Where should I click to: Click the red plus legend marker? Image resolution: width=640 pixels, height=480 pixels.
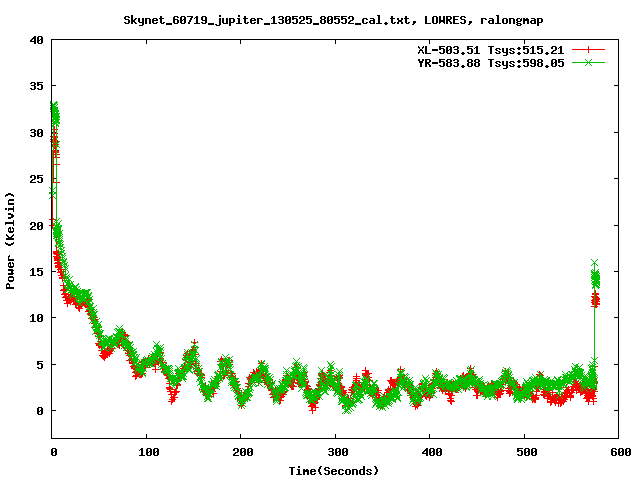pyautogui.click(x=588, y=50)
